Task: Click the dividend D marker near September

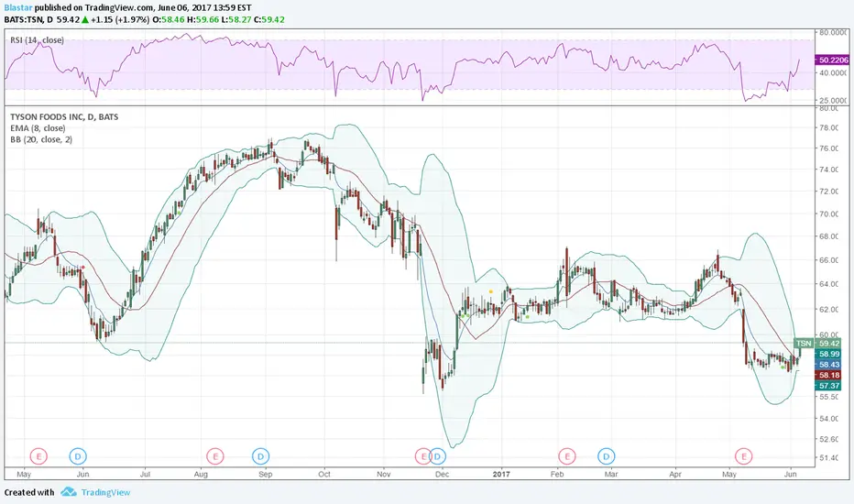Action: [260, 456]
